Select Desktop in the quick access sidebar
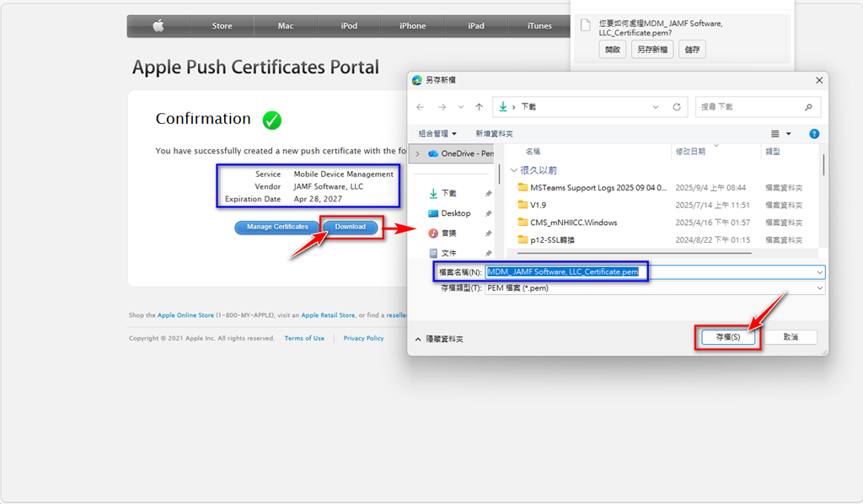 pos(455,213)
